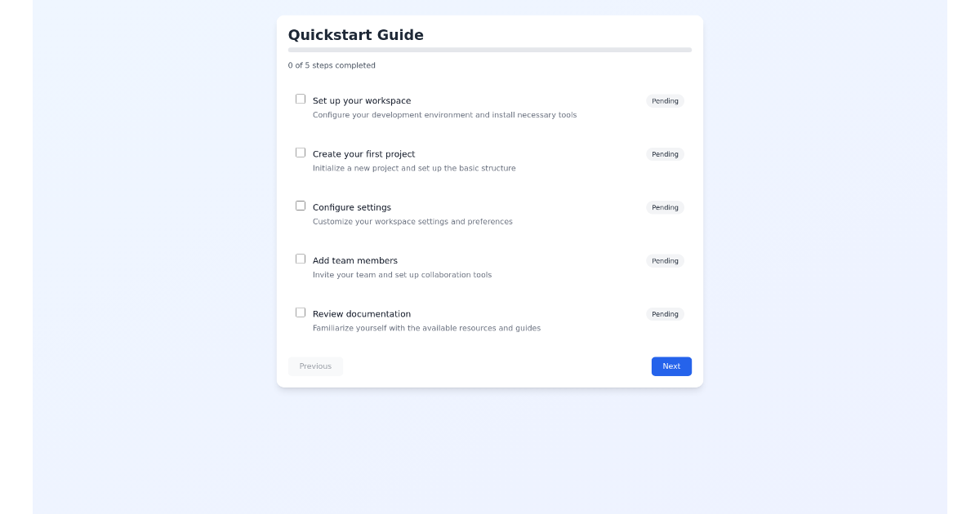980x514 pixels.
Task: Click the 'Configure settings' step title
Action: click(351, 207)
